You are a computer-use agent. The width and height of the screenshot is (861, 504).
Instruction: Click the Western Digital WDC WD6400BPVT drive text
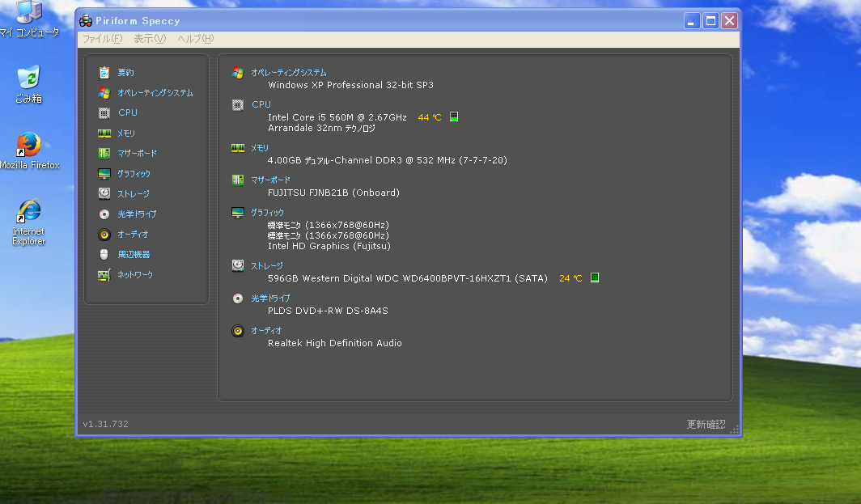point(408,278)
